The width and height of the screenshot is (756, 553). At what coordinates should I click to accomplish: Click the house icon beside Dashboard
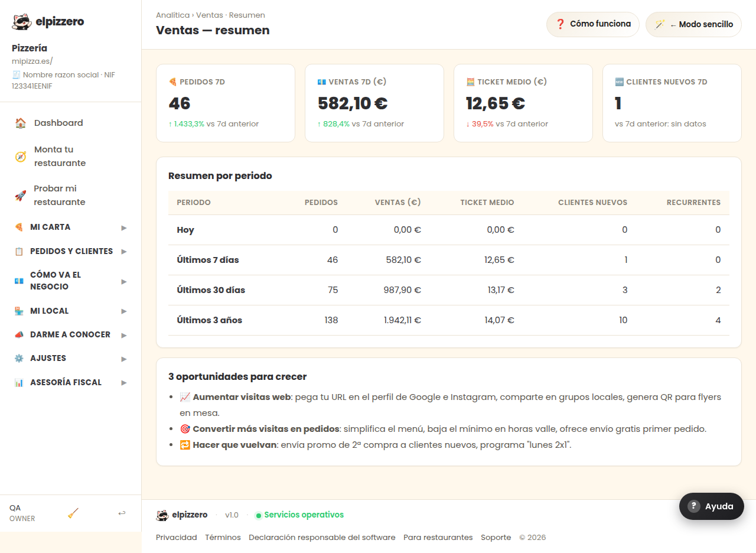pyautogui.click(x=21, y=123)
